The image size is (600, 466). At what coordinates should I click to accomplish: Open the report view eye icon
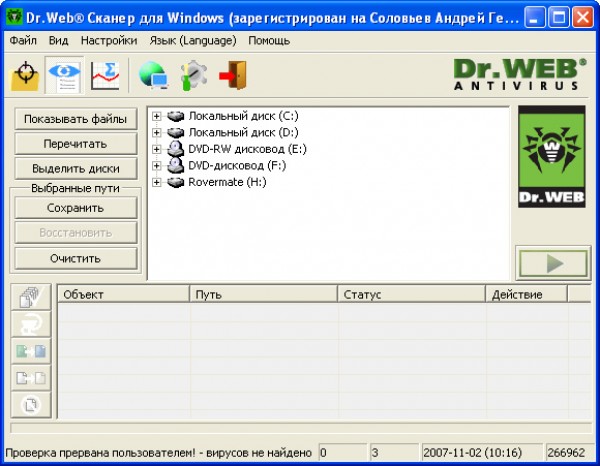(x=64, y=75)
